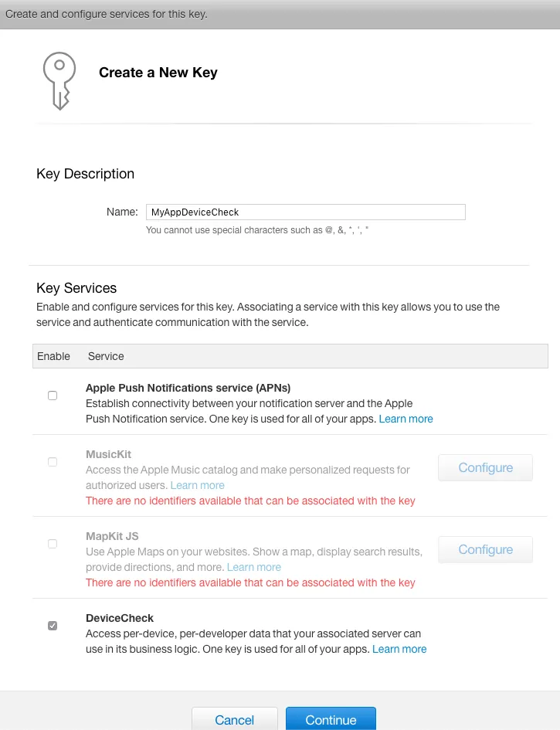The height and width of the screenshot is (730, 560).
Task: Open Learn more for DeviceCheck
Action: pos(399,649)
